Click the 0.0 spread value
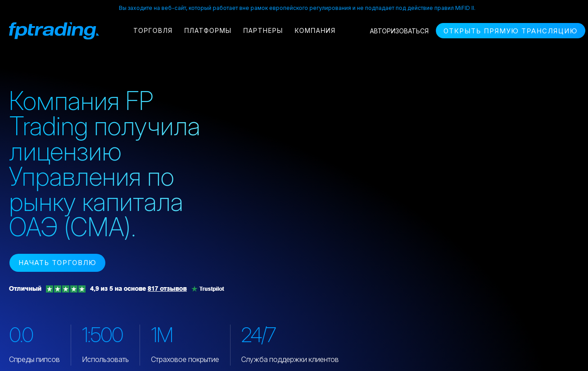Screen dimensions: 588x371 21,335
